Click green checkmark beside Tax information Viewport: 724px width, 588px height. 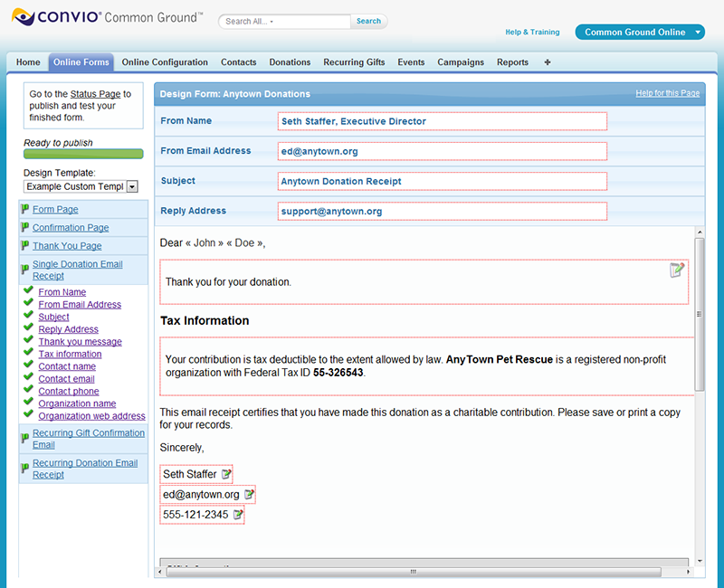click(29, 354)
